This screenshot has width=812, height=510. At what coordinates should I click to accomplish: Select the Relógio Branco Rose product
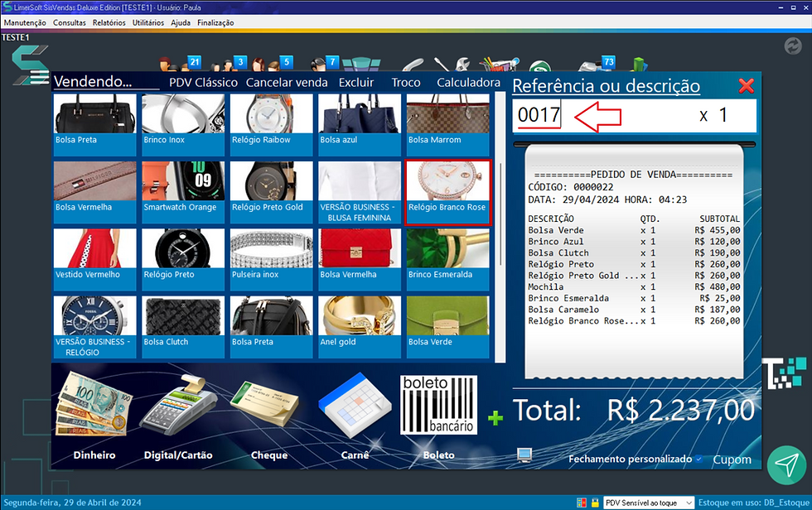tap(447, 190)
